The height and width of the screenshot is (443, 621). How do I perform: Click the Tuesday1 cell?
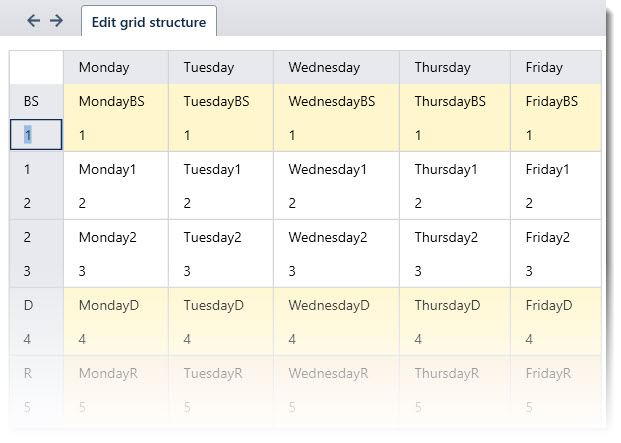212,169
